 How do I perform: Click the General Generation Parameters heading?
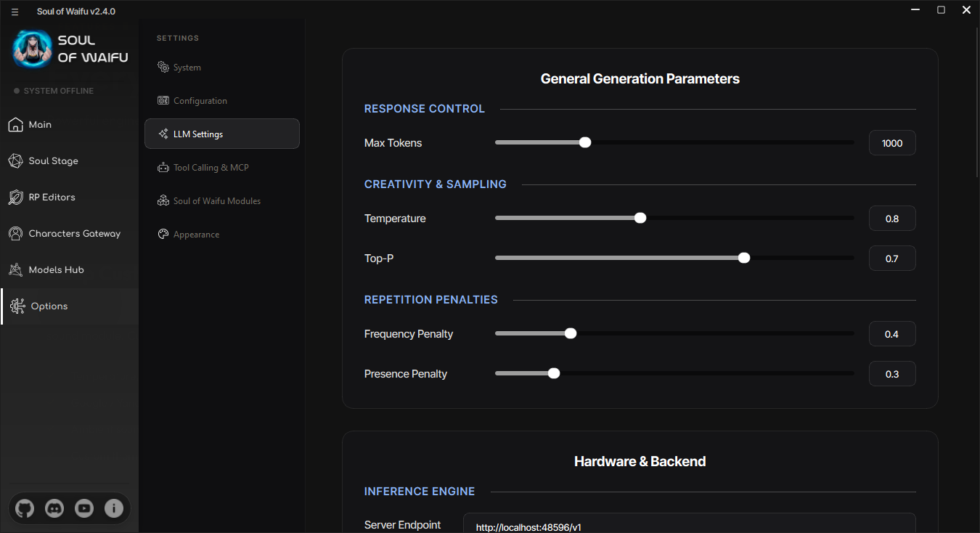pos(640,78)
